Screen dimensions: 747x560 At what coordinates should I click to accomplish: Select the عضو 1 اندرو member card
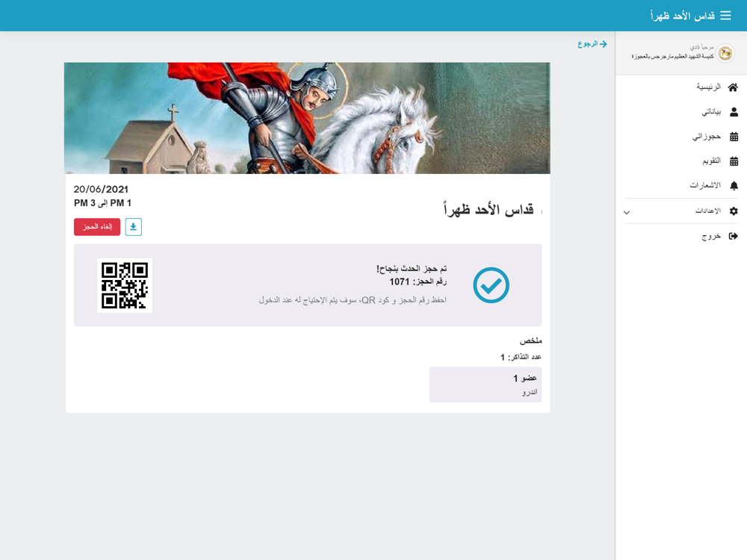pos(486,385)
